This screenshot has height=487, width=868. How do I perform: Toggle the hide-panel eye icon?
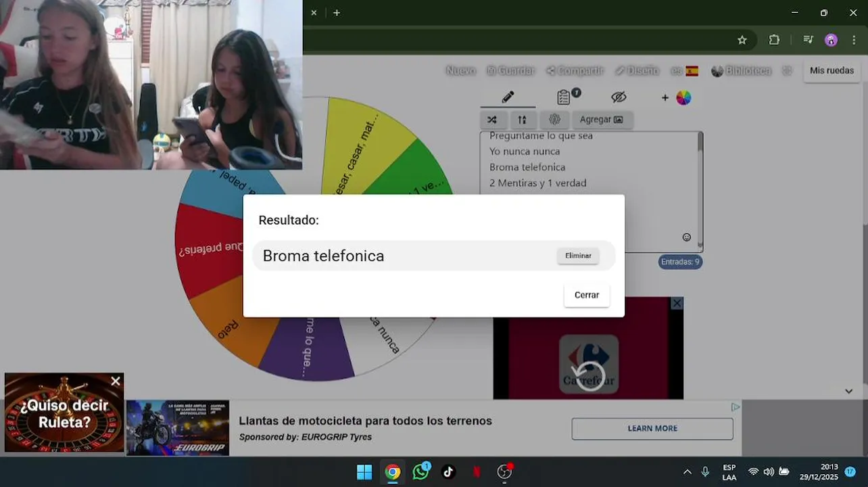[619, 97]
